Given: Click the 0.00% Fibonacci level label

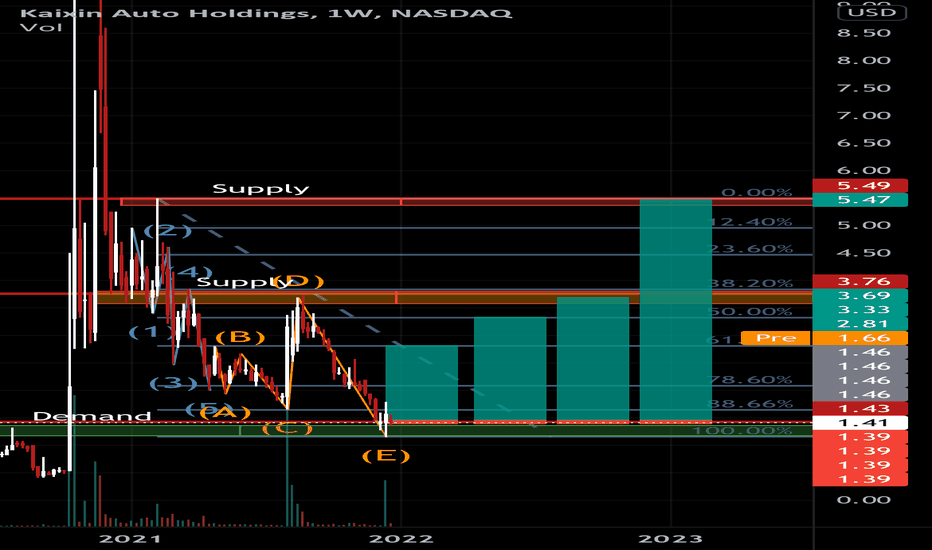Looking at the screenshot, I should [757, 193].
